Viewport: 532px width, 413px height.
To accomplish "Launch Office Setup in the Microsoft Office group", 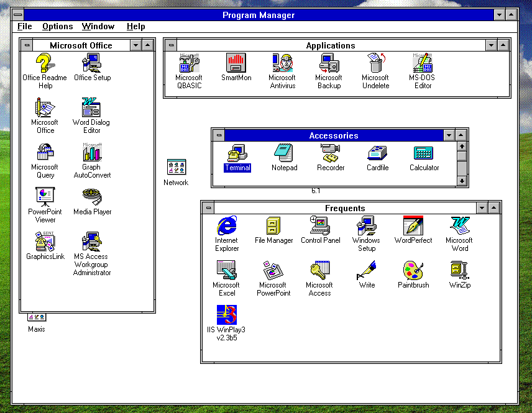I will point(92,63).
